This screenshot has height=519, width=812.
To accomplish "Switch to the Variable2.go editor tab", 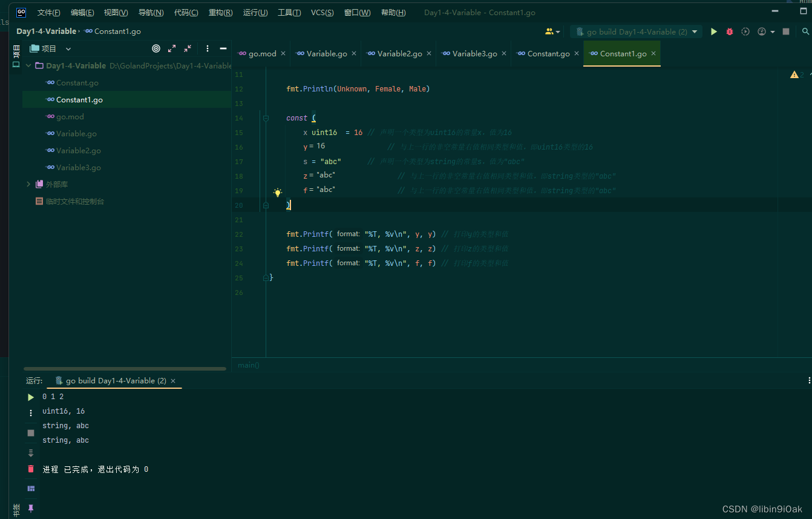I will point(399,54).
